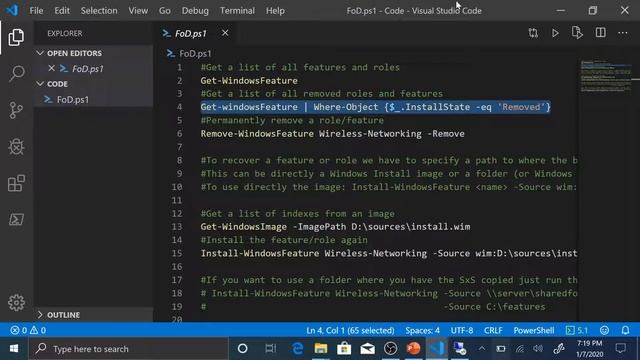Run Selection icon in editor toolbar

coord(577,33)
